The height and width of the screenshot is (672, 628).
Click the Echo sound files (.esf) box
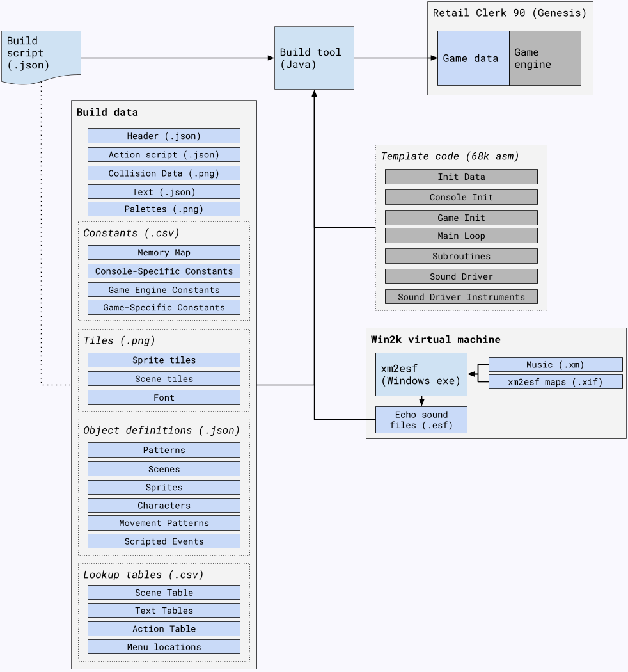(x=421, y=419)
